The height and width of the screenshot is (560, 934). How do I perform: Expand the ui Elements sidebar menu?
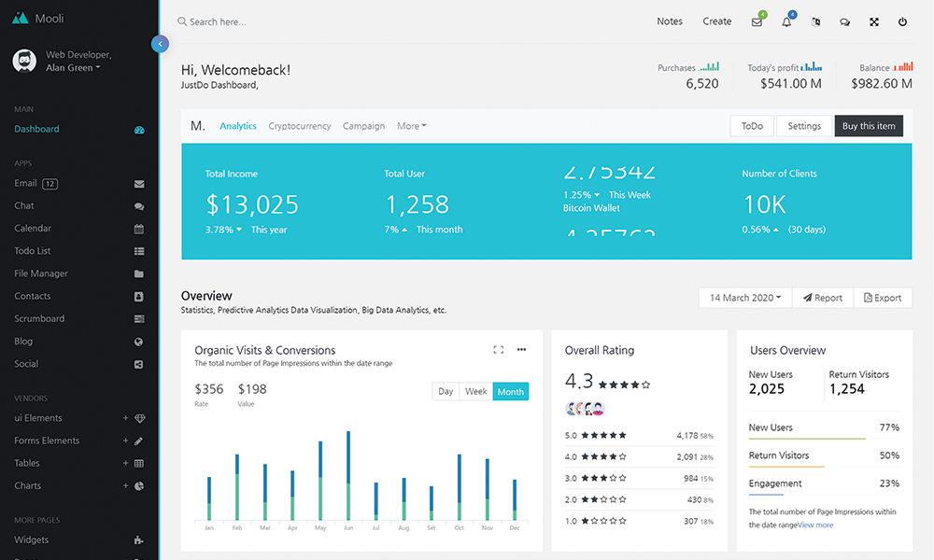tap(38, 418)
